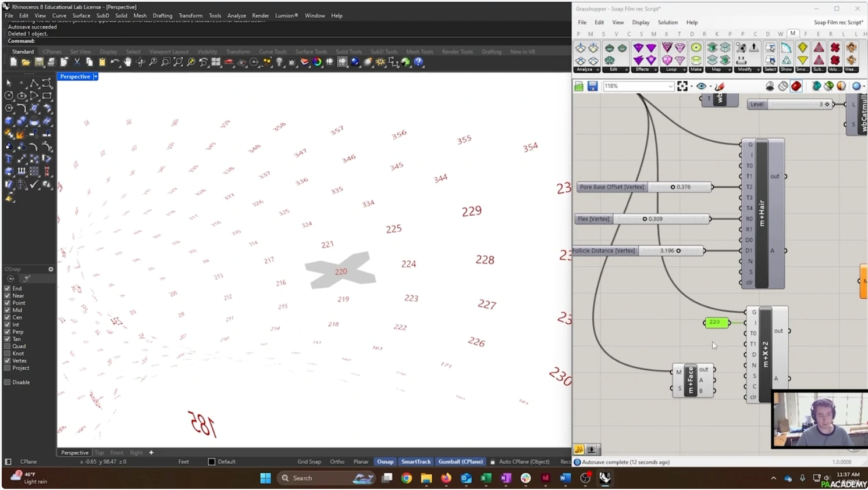Viewport: 868px width, 490px height.
Task: Click the Open file folder icon in Rhino
Action: click(x=26, y=62)
